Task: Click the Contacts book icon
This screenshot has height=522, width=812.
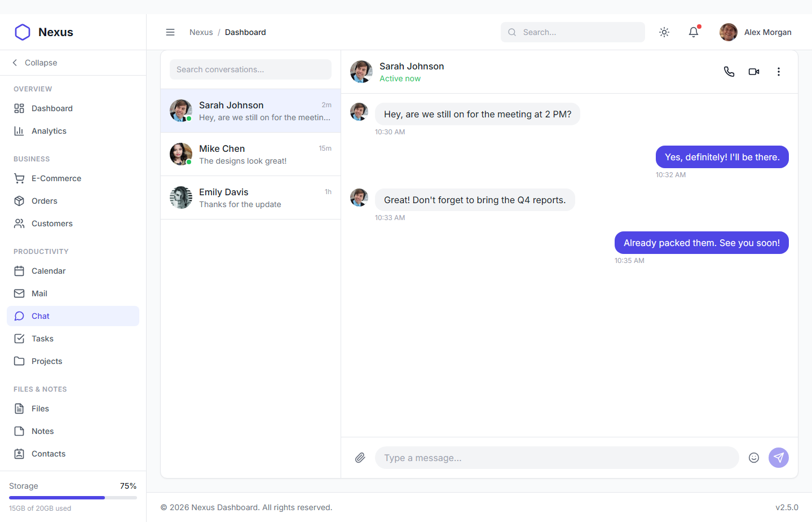Action: [x=19, y=454]
